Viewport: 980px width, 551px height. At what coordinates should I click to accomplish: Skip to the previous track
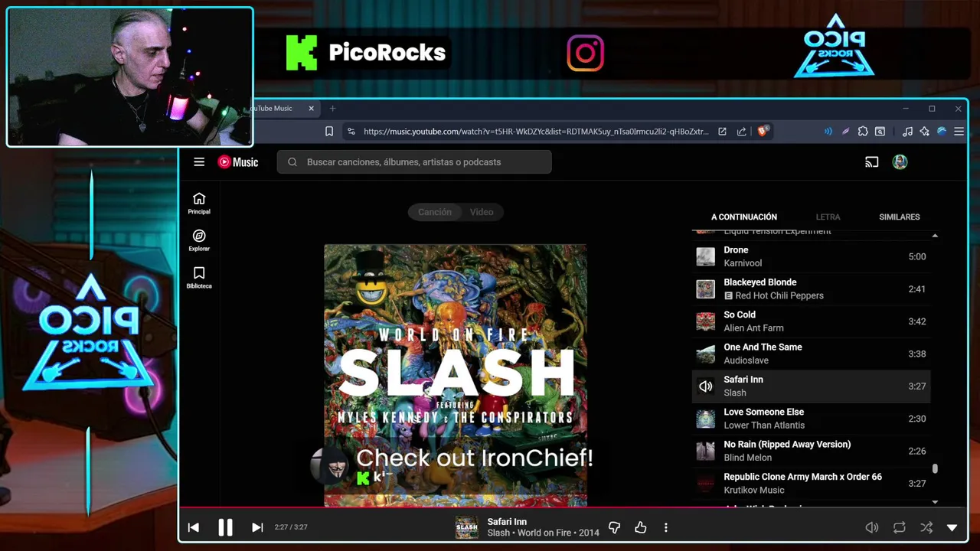(x=194, y=527)
